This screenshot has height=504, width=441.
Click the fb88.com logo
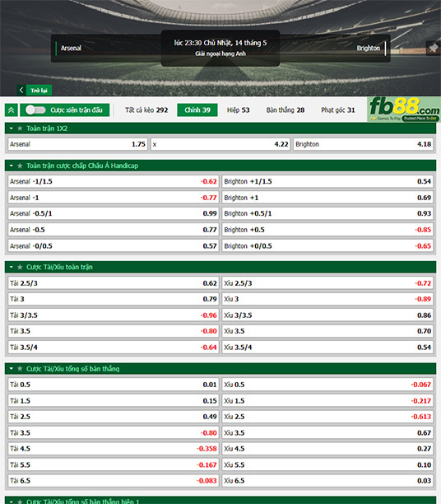point(404,110)
